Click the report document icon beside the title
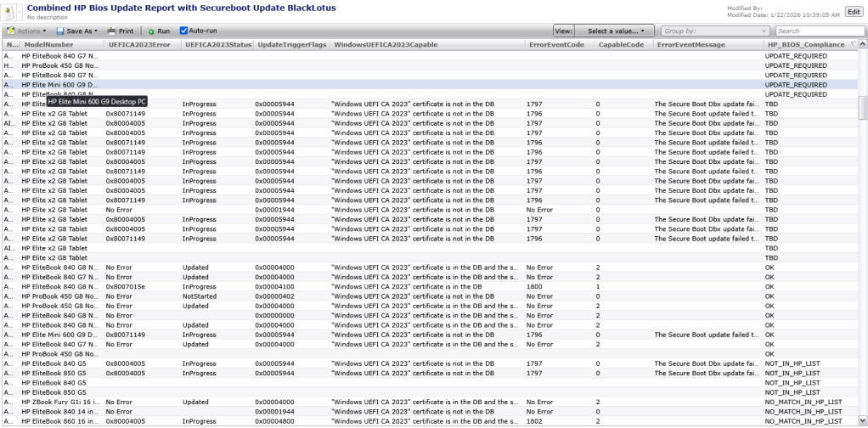The image size is (868, 428). (13, 11)
